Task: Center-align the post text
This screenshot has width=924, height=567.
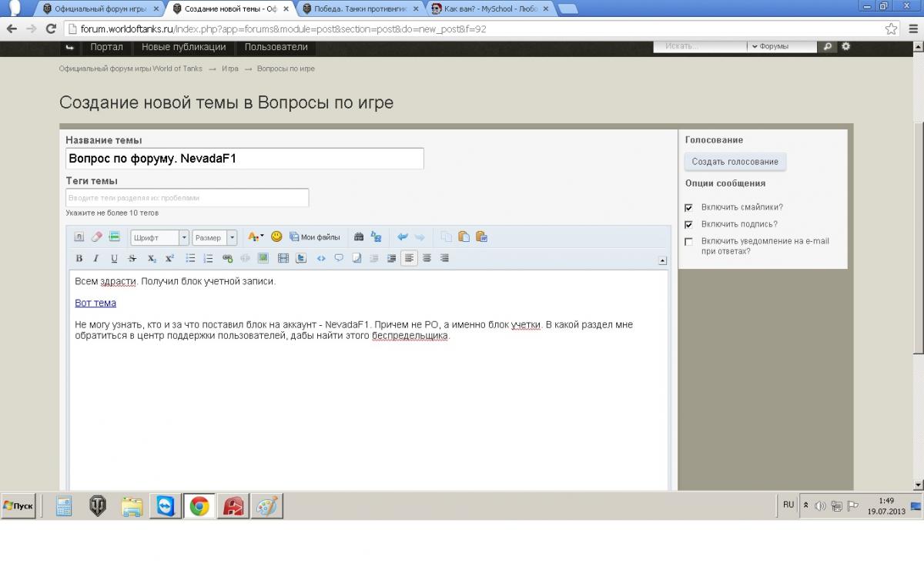Action: (x=427, y=259)
